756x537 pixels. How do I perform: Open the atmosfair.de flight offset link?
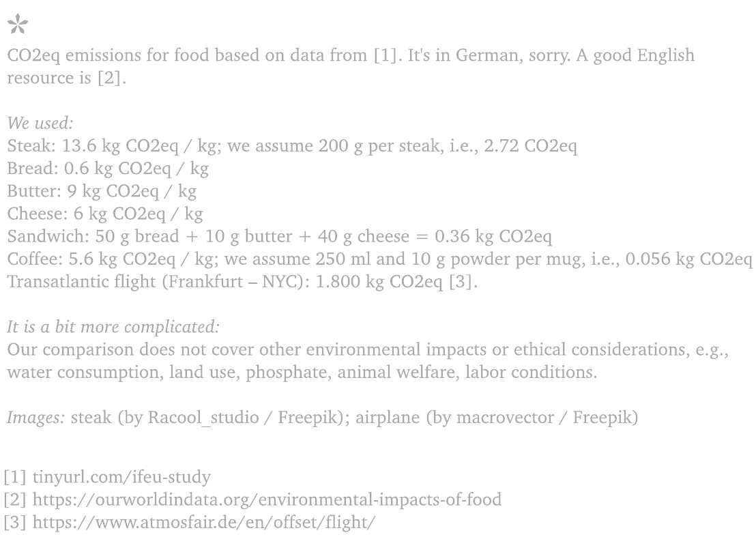pos(204,522)
